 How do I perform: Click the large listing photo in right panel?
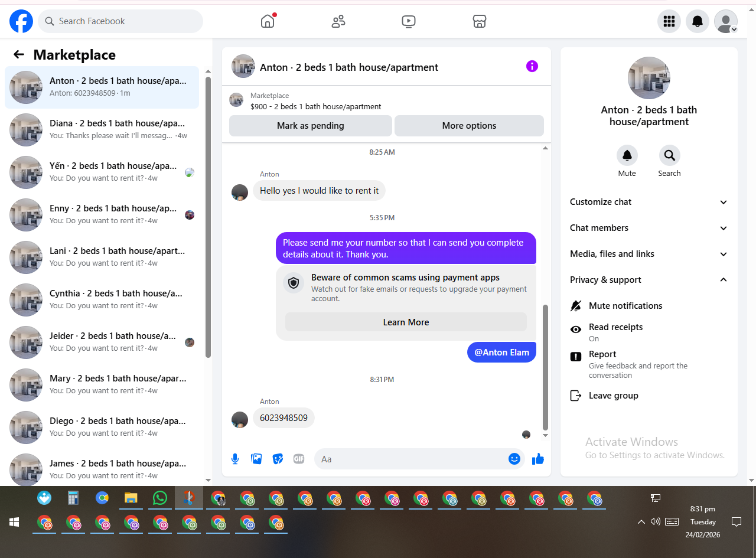[649, 78]
